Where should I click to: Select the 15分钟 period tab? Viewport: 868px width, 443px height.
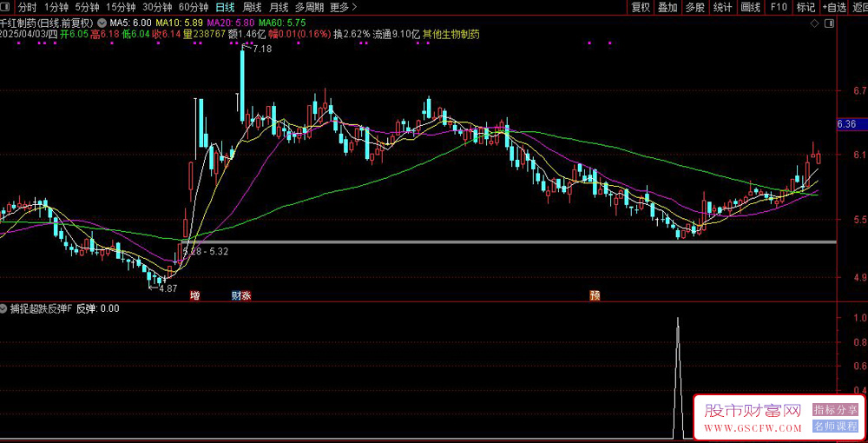point(121,7)
